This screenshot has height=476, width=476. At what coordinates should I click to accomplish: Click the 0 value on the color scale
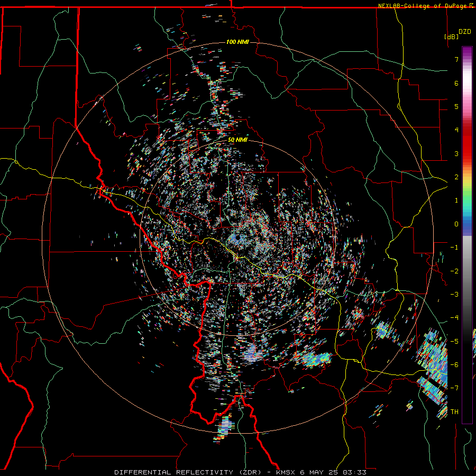(456, 224)
